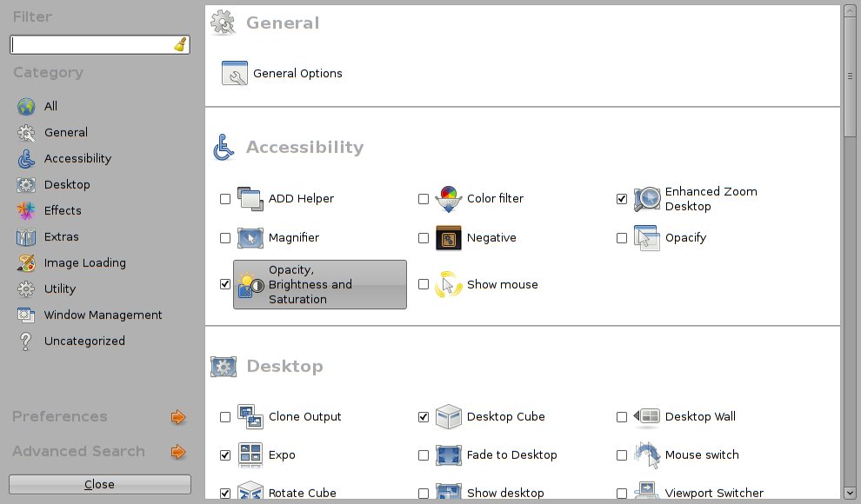Uncheck Opacity, Brightness and Saturation
Viewport: 861px width, 504px height.
[225, 284]
